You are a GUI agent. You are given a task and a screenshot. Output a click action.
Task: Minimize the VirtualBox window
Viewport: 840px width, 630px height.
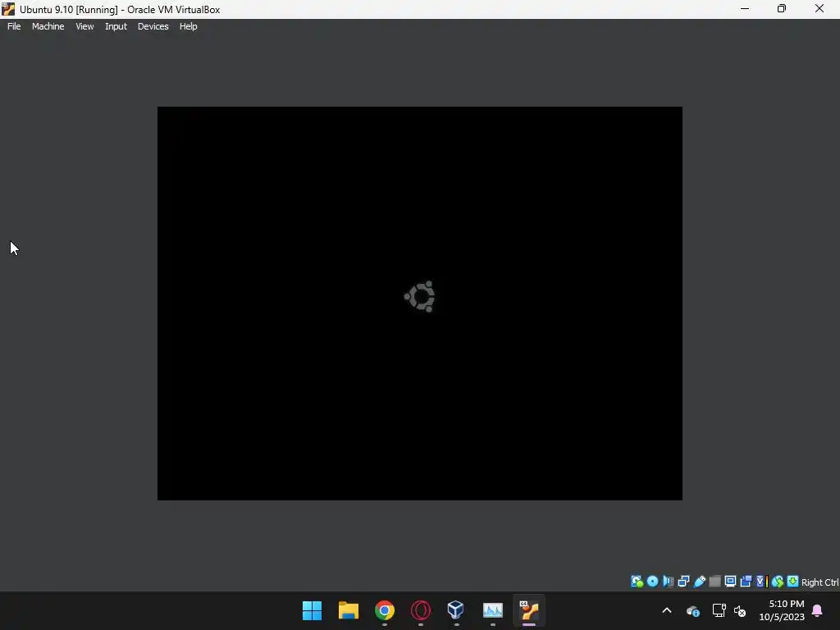point(745,9)
